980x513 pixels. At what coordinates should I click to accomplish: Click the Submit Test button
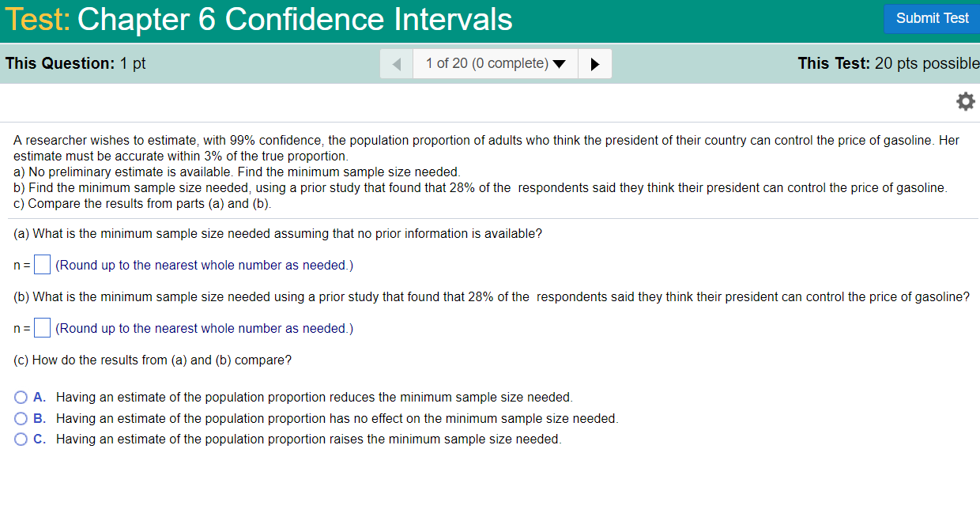coord(932,18)
